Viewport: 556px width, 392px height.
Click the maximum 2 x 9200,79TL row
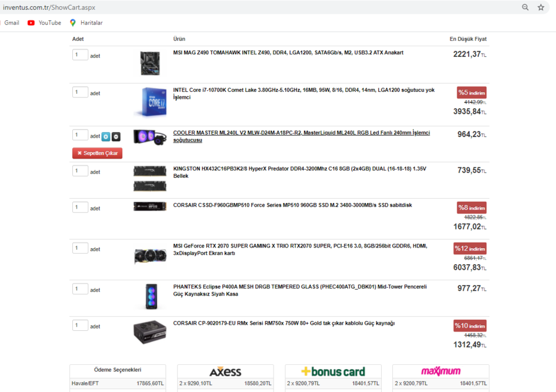click(x=440, y=383)
